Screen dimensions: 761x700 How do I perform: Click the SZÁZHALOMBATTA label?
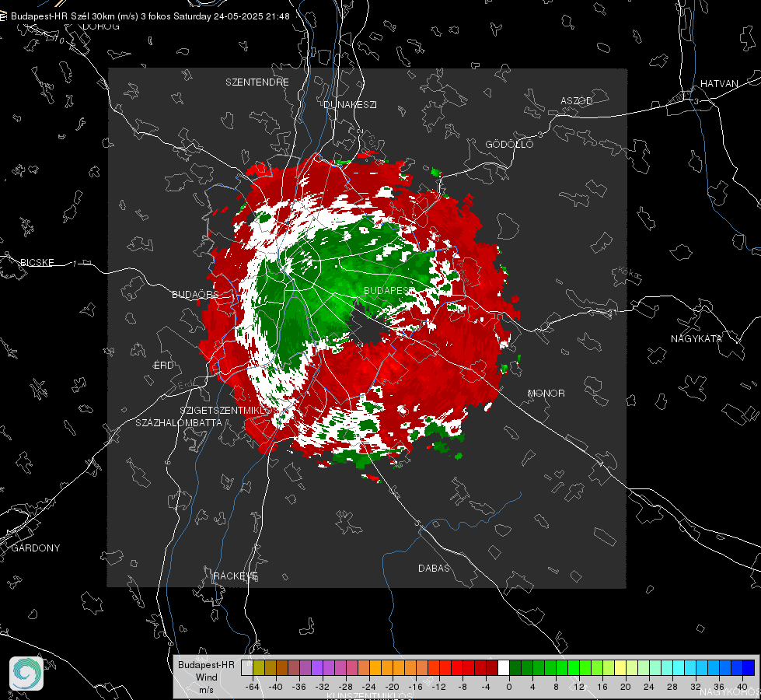[x=179, y=422]
